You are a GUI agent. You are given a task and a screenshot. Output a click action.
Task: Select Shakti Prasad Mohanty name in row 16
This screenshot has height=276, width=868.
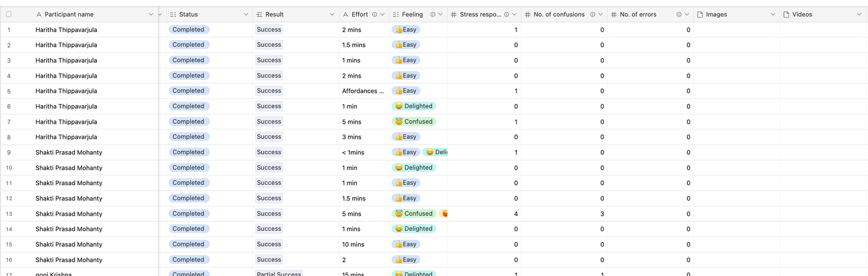[x=69, y=260]
